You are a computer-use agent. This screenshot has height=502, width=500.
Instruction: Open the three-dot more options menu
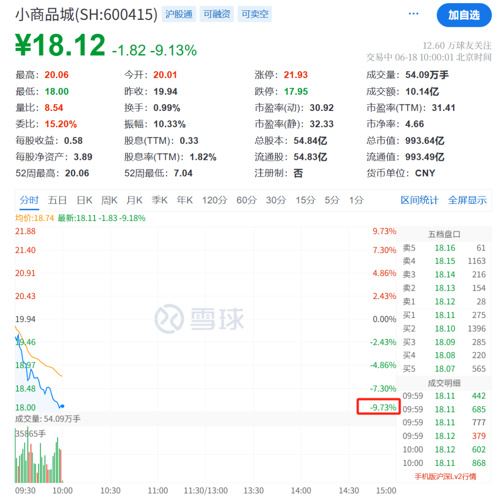coord(413,14)
